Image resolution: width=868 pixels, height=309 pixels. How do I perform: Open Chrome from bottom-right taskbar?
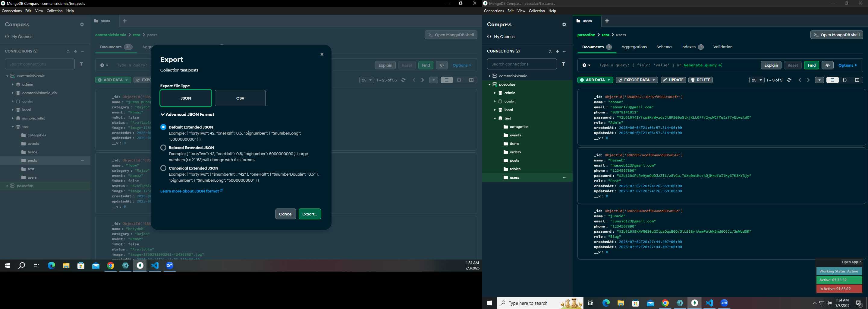coord(665,303)
